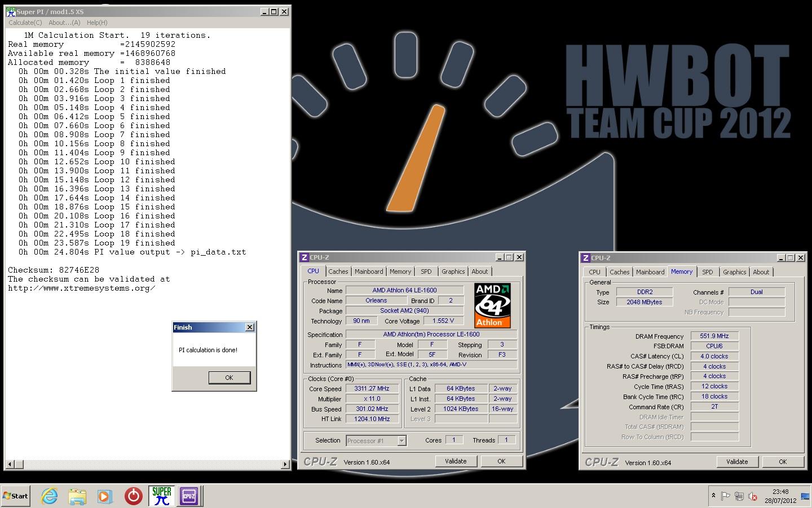Viewport: 812px width, 508px height.
Task: Click Validate in the left CPU-Z window
Action: point(456,461)
